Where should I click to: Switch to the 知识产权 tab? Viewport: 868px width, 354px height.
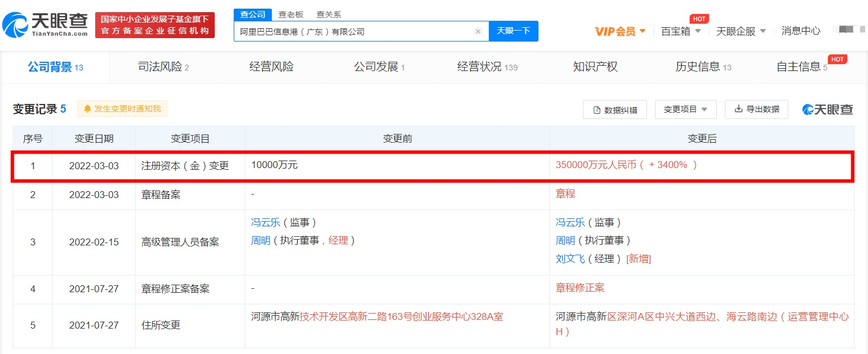coord(595,67)
